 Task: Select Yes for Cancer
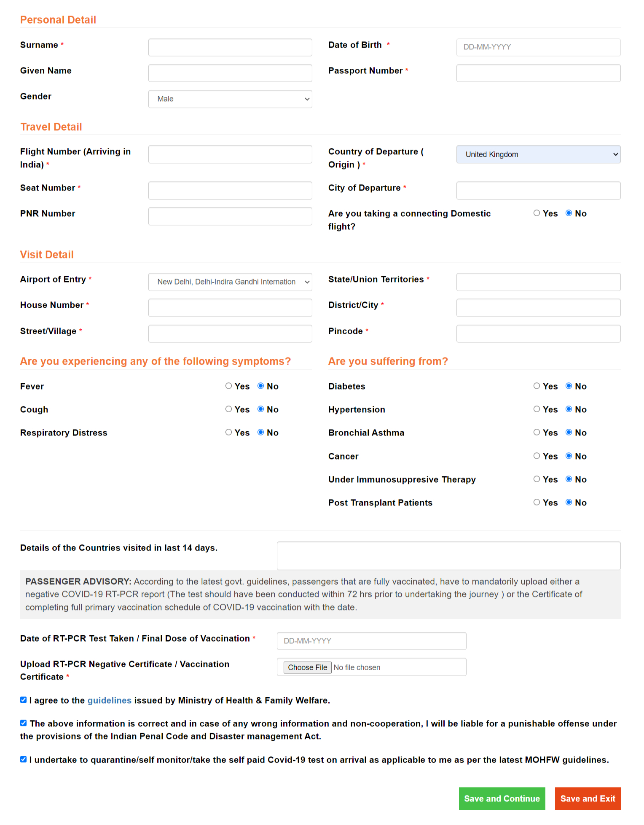pos(537,456)
